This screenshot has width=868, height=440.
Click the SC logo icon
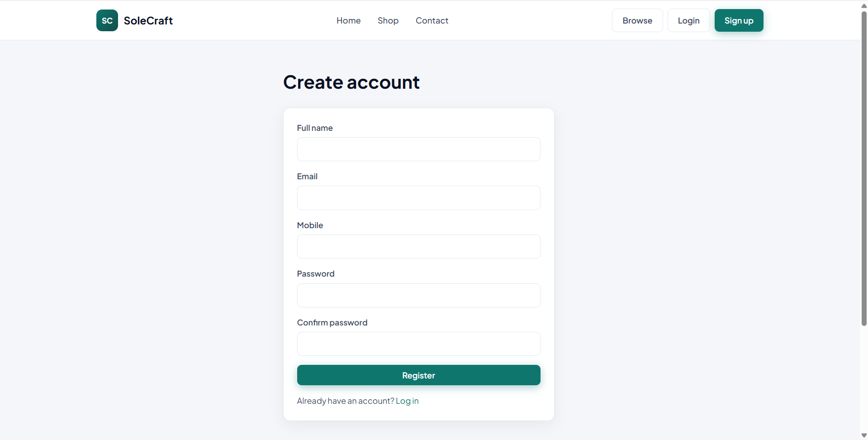pos(107,20)
